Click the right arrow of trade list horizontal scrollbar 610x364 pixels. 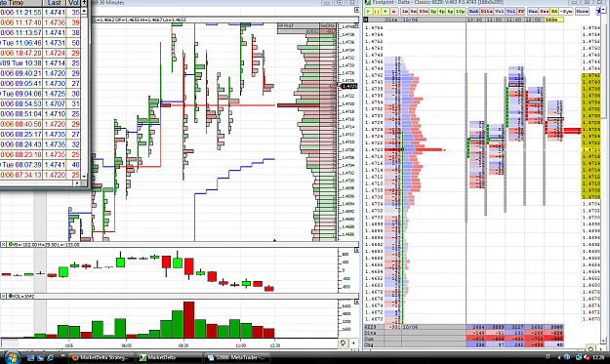point(77,183)
